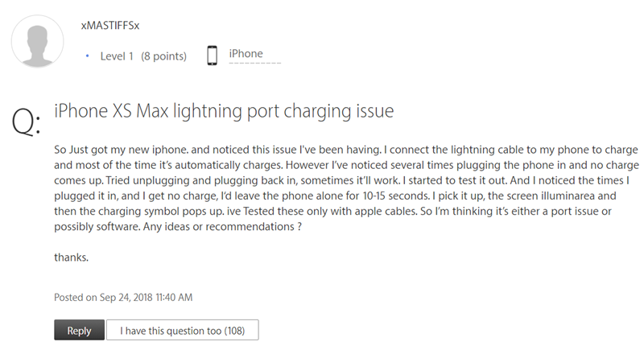Open the iPhone community link
This screenshot has height=346, width=644.
point(246,54)
